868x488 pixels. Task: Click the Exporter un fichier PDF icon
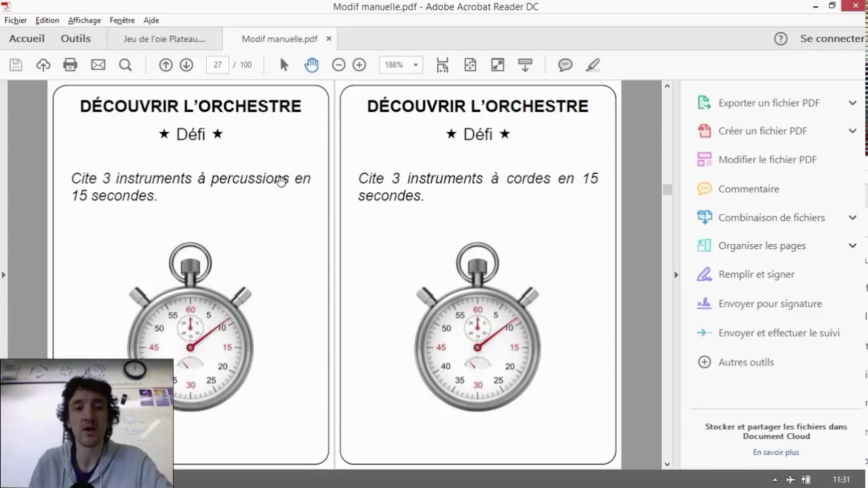705,102
